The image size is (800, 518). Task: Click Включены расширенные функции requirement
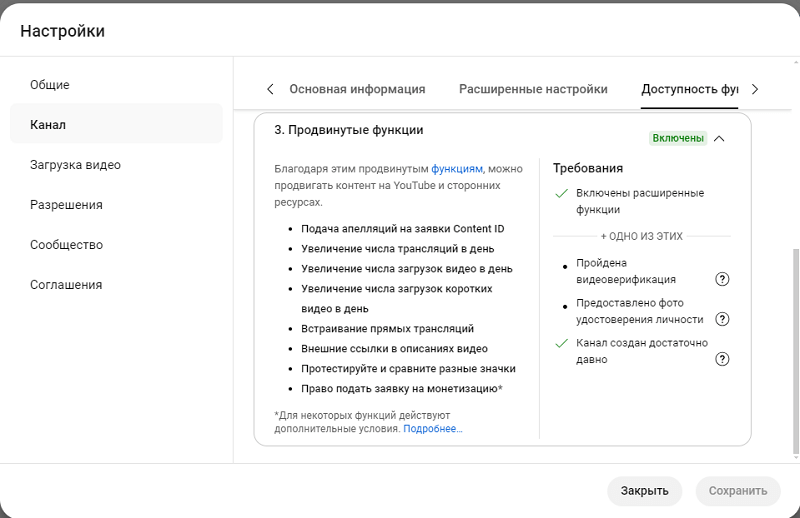coord(640,201)
